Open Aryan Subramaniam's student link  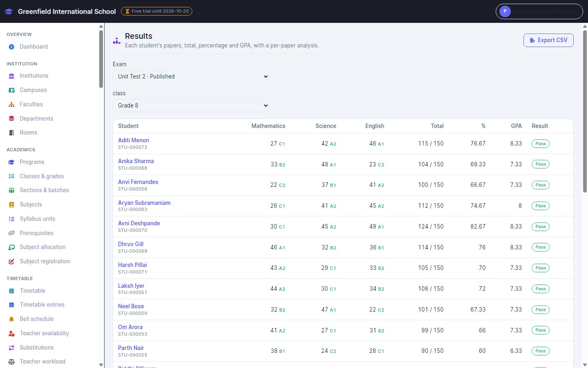pyautogui.click(x=144, y=203)
